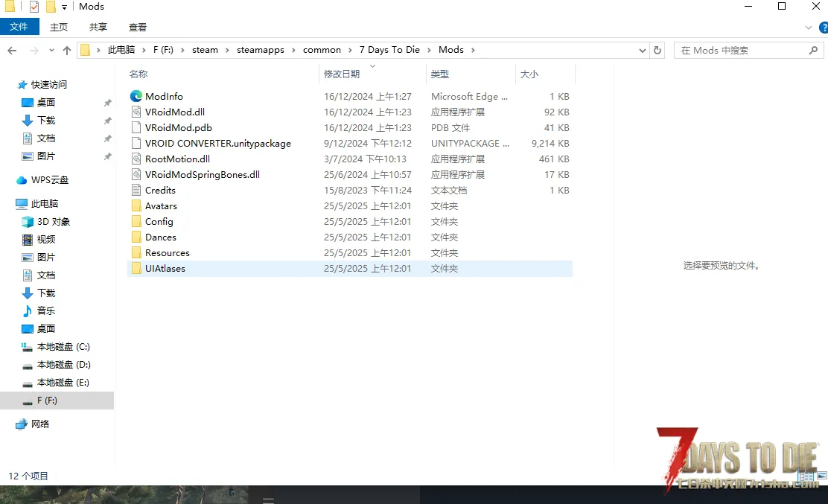Open the quick access toolbar customize dropdown

(65, 7)
